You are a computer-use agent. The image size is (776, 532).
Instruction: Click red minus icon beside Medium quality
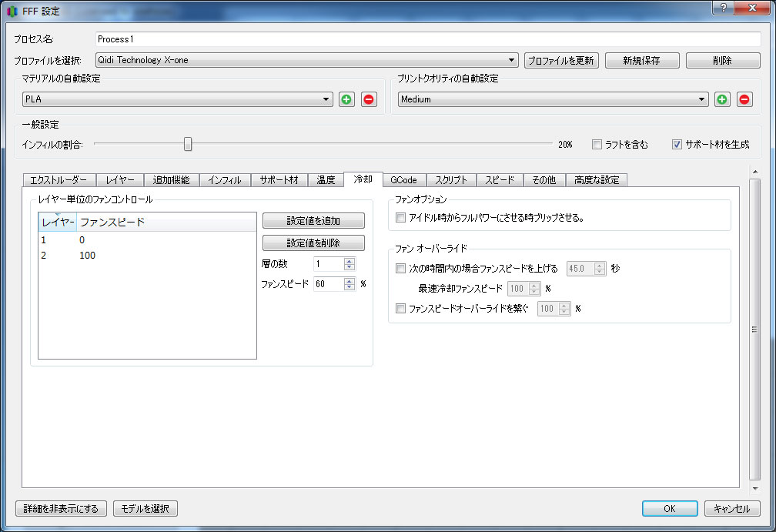(x=744, y=99)
